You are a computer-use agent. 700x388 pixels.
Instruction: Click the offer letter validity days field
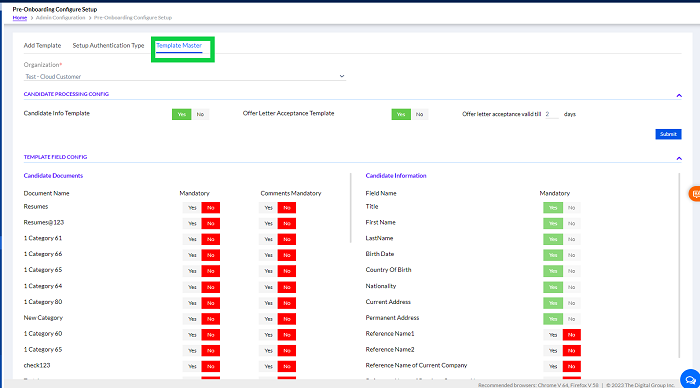tap(551, 114)
